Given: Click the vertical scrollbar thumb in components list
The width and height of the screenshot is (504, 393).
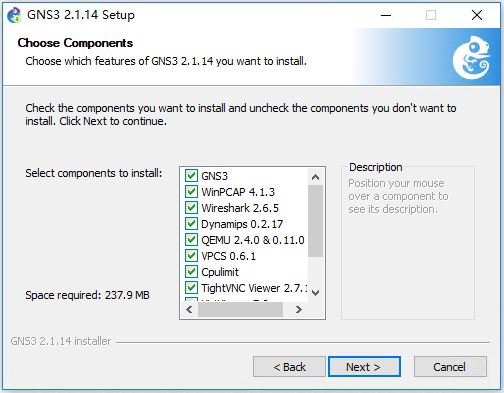Looking at the screenshot, I should click(315, 221).
